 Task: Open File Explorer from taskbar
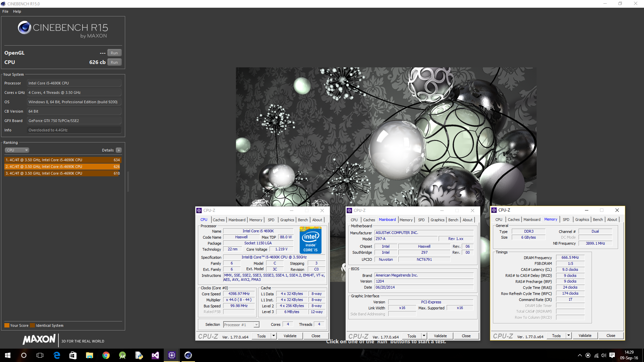click(89, 355)
